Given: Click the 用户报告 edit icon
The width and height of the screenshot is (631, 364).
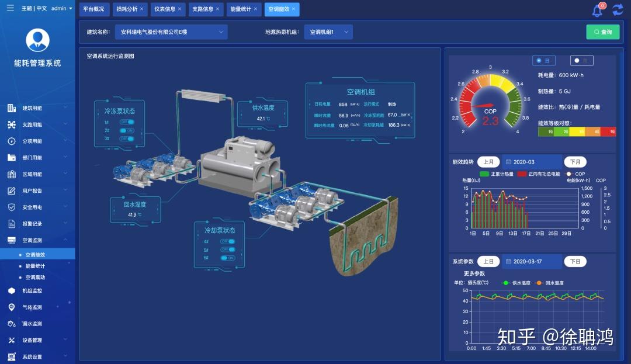Looking at the screenshot, I should (x=12, y=190).
